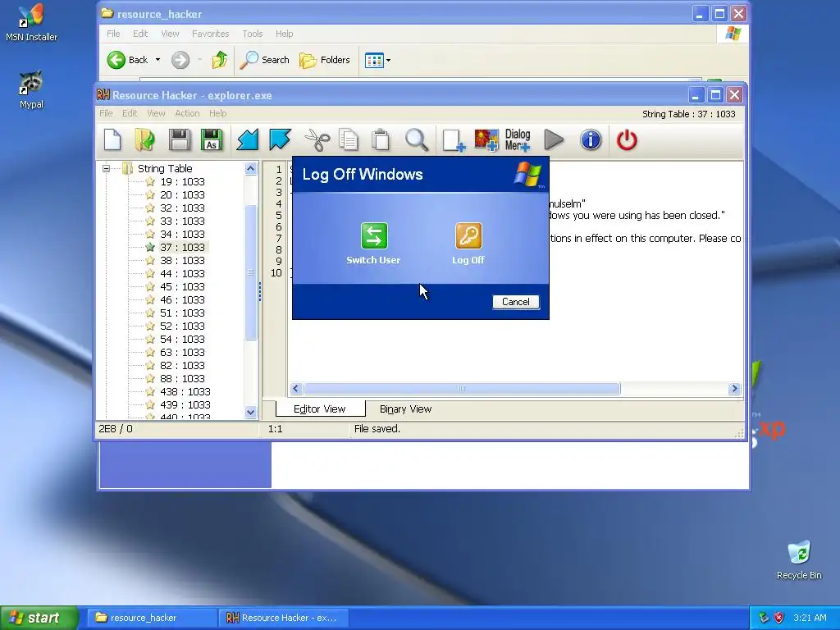The height and width of the screenshot is (630, 840).
Task: Click Cancel in Log Off Windows dialog
Action: [x=516, y=302]
